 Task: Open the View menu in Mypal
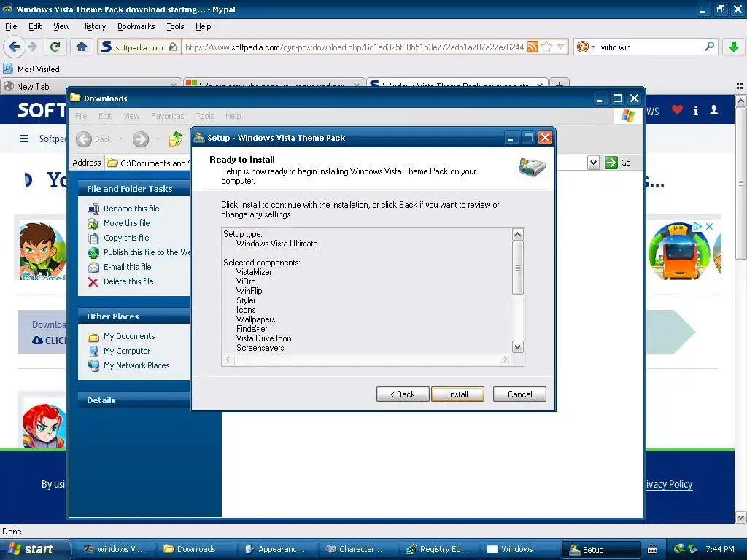(61, 26)
